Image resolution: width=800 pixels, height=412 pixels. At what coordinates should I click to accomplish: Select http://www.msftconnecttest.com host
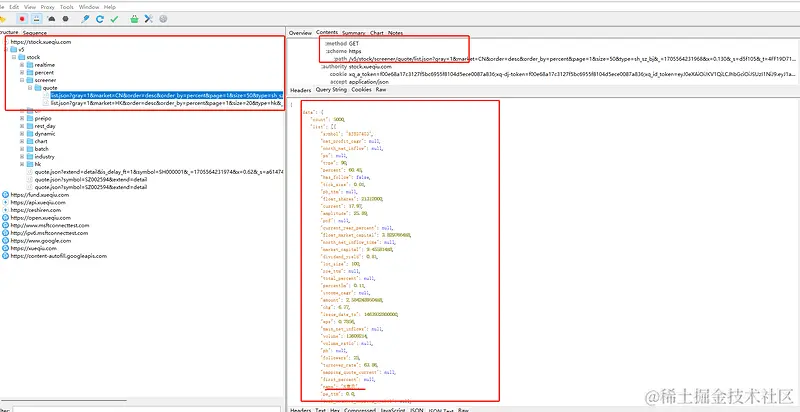49,225
